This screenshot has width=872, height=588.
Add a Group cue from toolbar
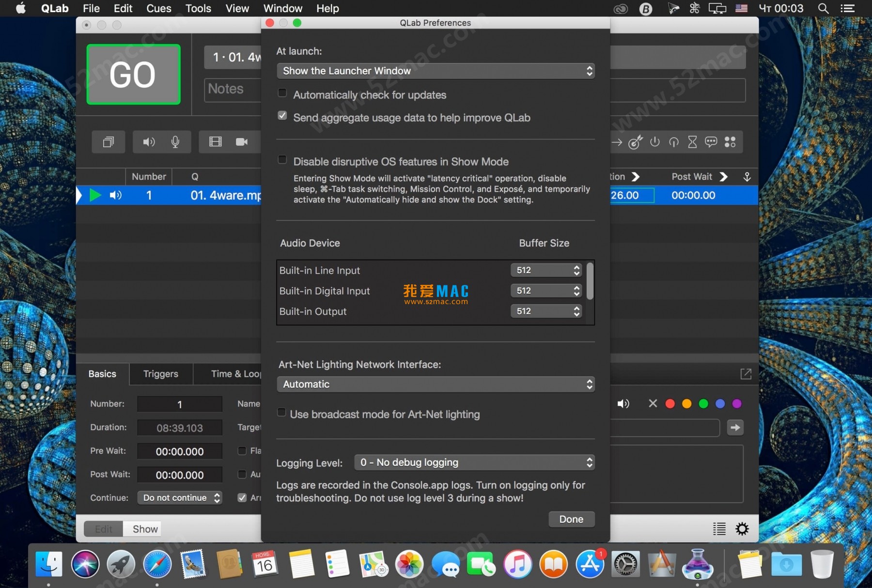coord(109,142)
